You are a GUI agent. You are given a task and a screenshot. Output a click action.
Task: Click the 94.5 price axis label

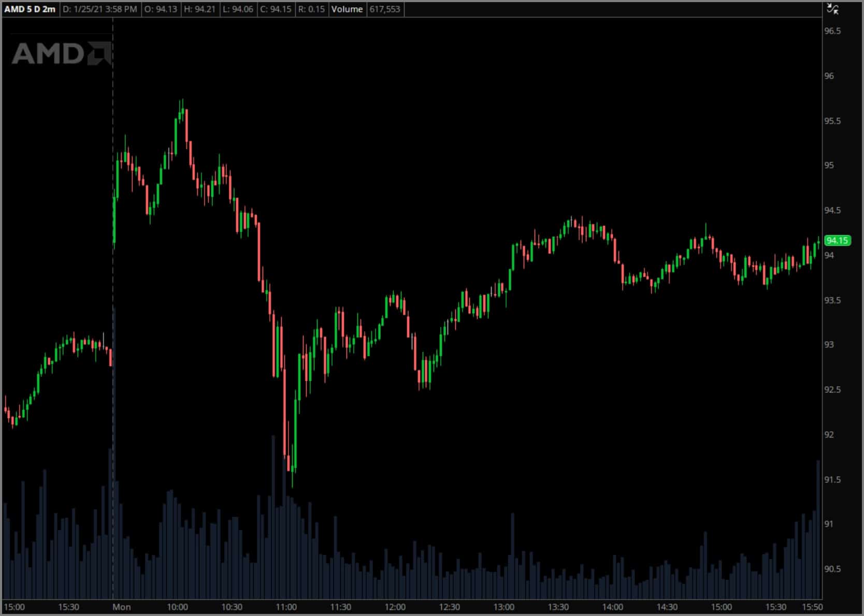pyautogui.click(x=832, y=210)
